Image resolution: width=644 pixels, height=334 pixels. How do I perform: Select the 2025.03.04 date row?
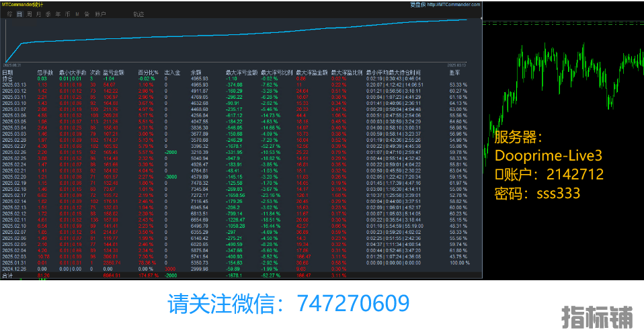241,128
